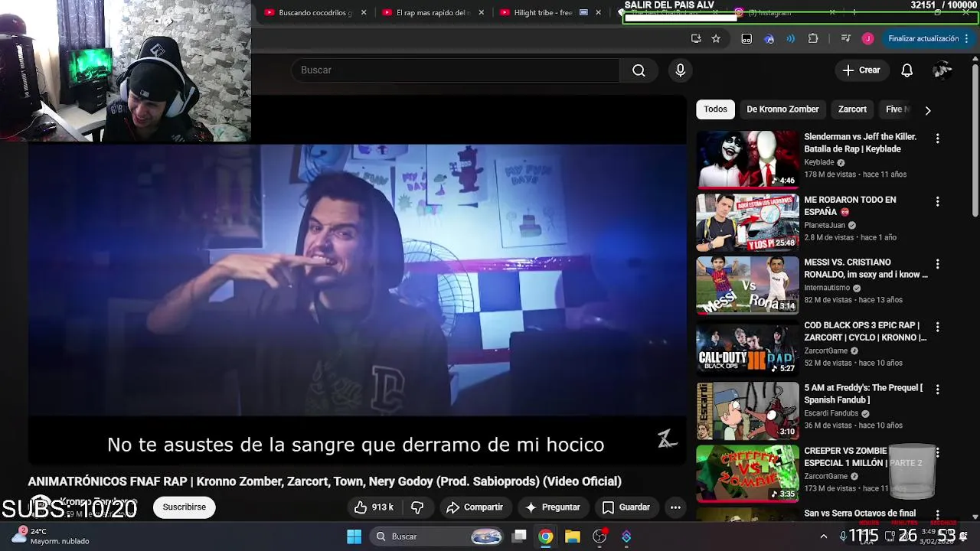Select the Todos filter chip
Screen dimensions: 980x551
pyautogui.click(x=715, y=109)
